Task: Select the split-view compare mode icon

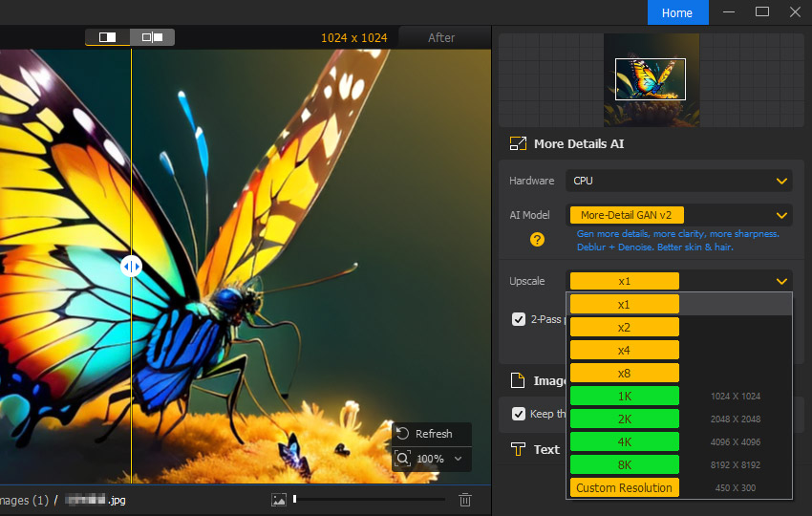Action: [107, 37]
